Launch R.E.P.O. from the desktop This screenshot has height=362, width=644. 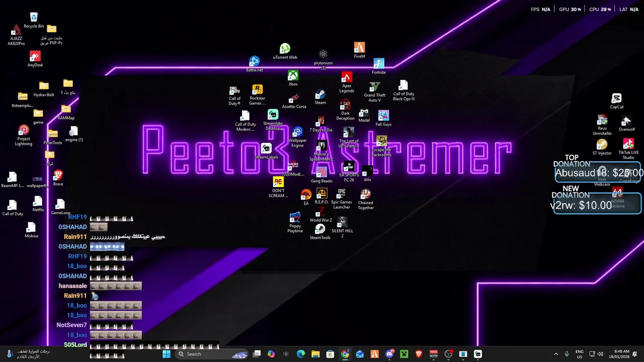pos(321,196)
